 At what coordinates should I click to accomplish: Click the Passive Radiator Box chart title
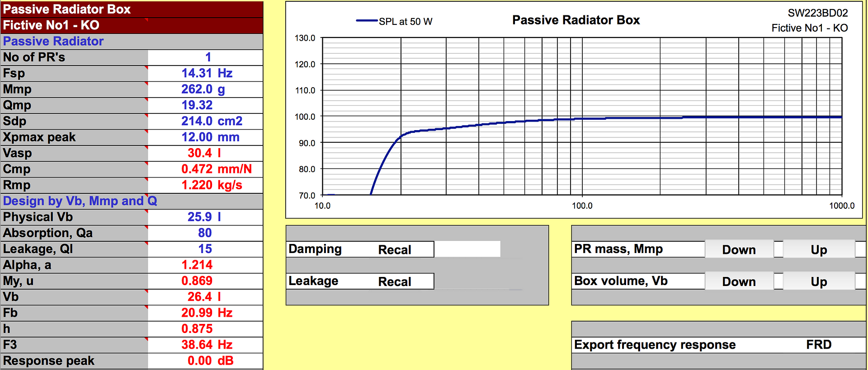pyautogui.click(x=576, y=20)
